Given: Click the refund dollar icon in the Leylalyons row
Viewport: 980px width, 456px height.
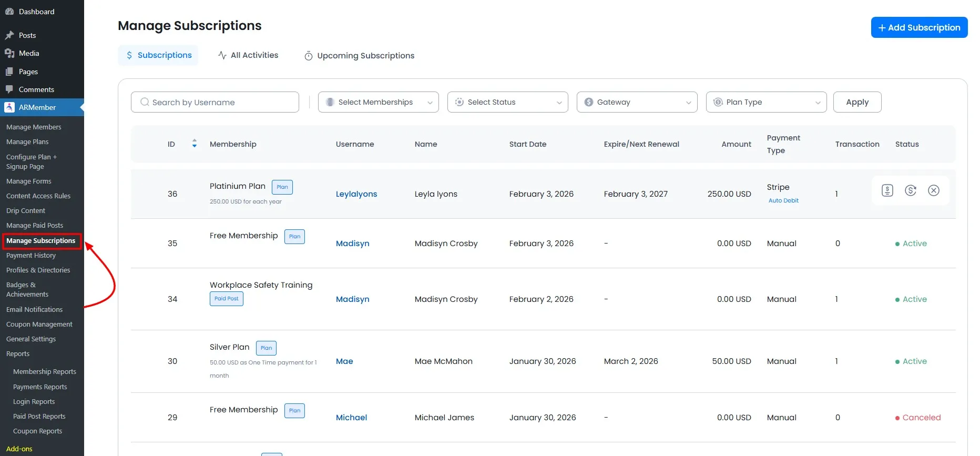Looking at the screenshot, I should pyautogui.click(x=911, y=190).
